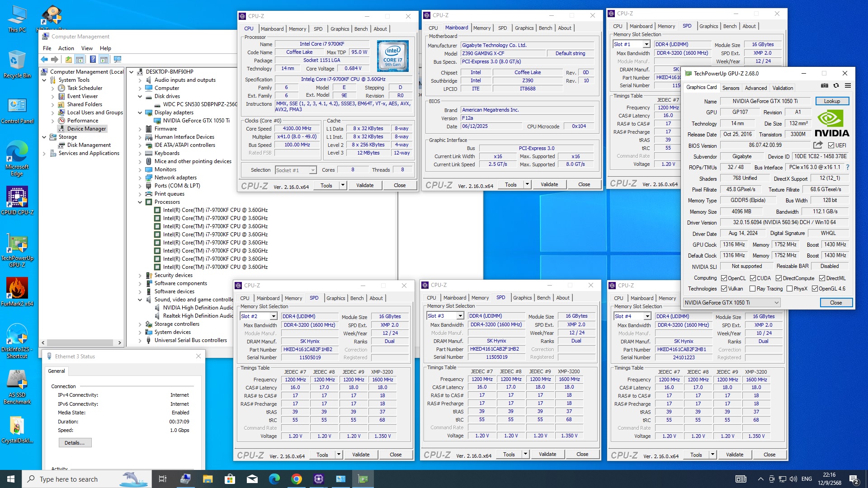This screenshot has height=488, width=868.
Task: Open the Action menu in Computer Management
Action: [x=66, y=48]
